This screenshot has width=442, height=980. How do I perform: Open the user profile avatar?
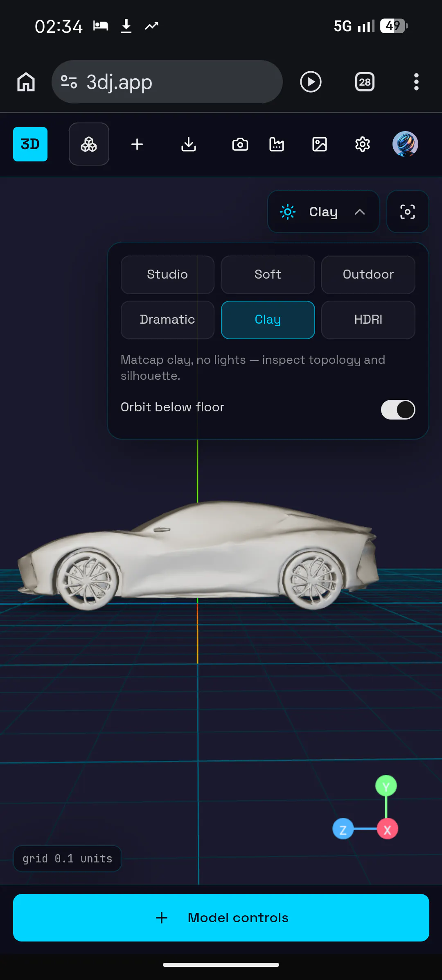tap(405, 144)
